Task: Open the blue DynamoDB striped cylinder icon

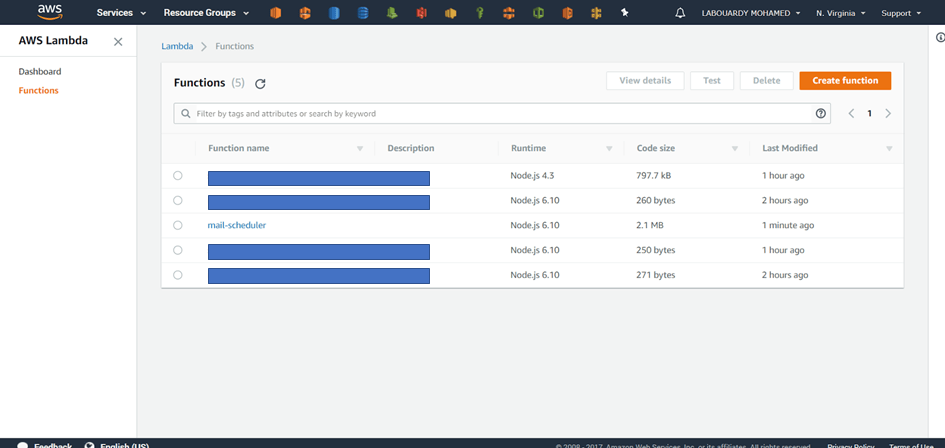Action: pyautogui.click(x=363, y=13)
